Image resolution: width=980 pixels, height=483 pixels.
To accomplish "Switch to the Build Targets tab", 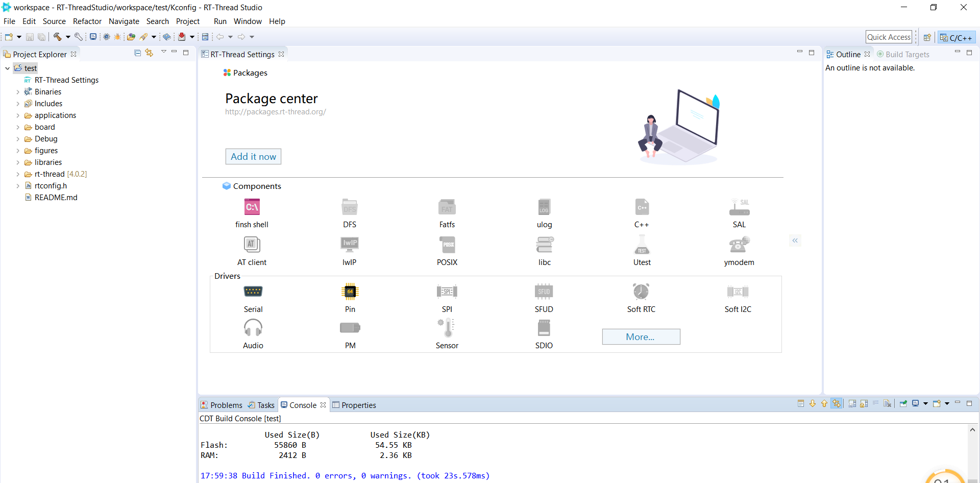I will [903, 54].
